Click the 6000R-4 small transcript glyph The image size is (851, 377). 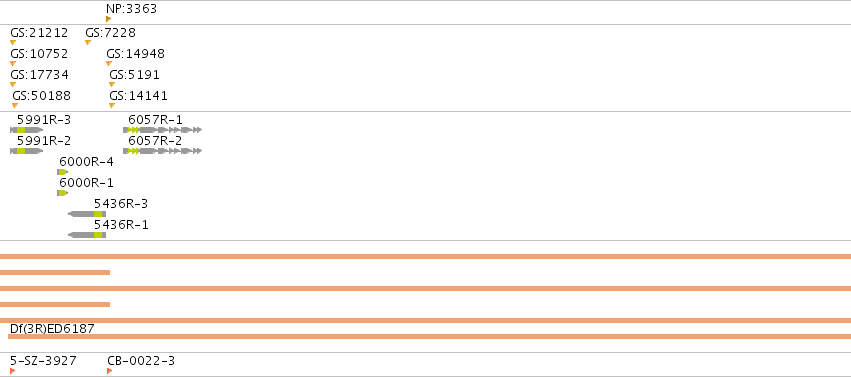pyautogui.click(x=62, y=172)
